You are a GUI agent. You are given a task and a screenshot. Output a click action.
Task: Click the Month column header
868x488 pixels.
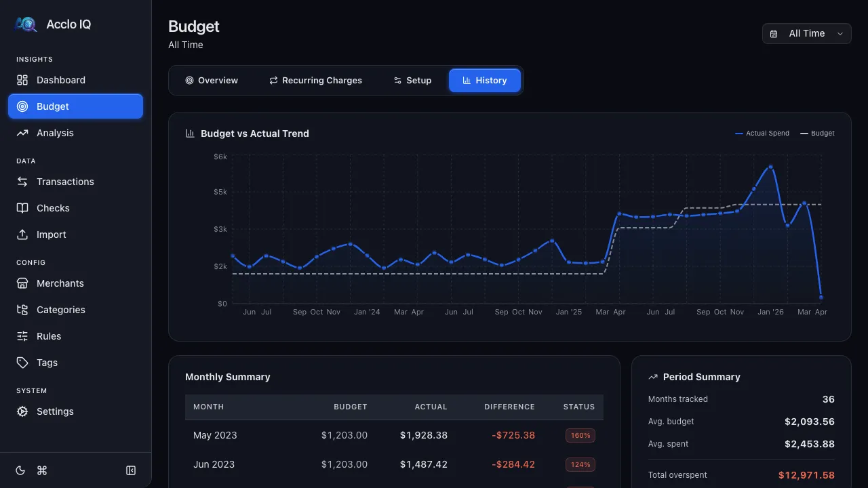point(208,407)
